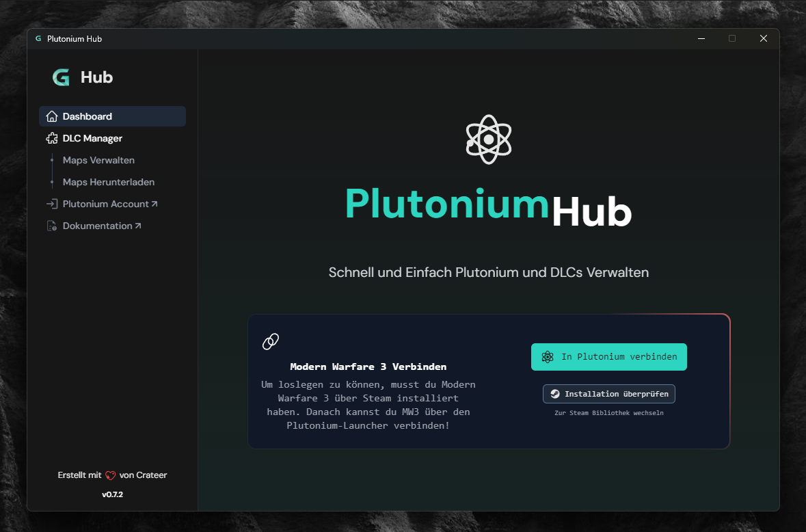
Task: Switch to the DLC Manager section
Action: click(91, 138)
